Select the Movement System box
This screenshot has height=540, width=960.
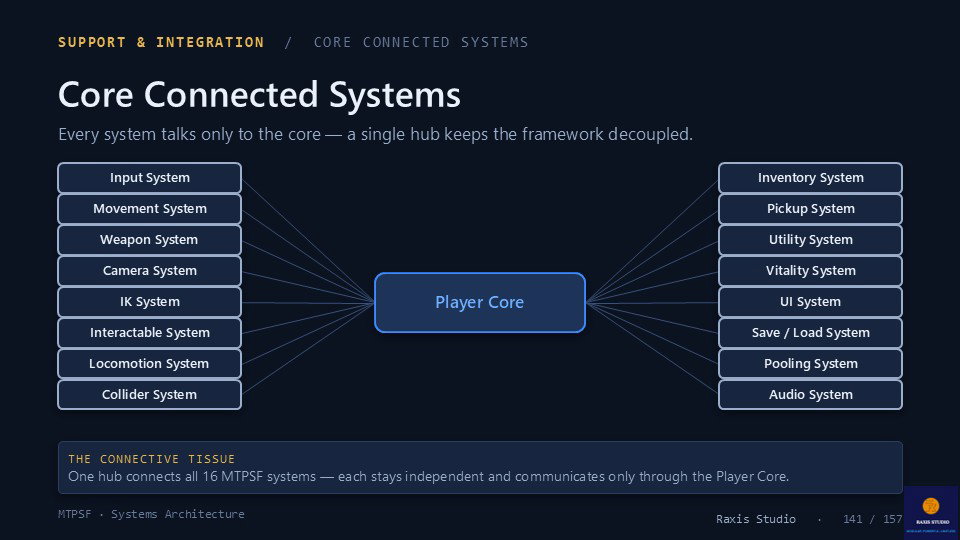(149, 209)
